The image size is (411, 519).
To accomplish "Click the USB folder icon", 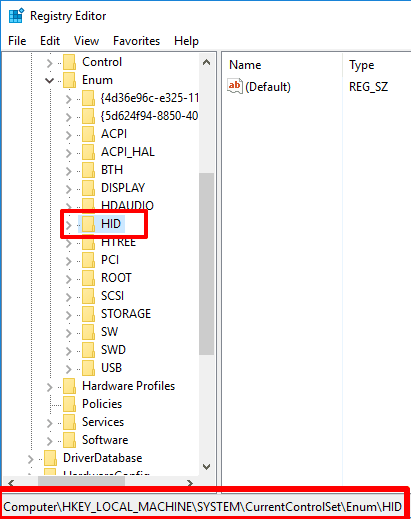I will [x=88, y=368].
